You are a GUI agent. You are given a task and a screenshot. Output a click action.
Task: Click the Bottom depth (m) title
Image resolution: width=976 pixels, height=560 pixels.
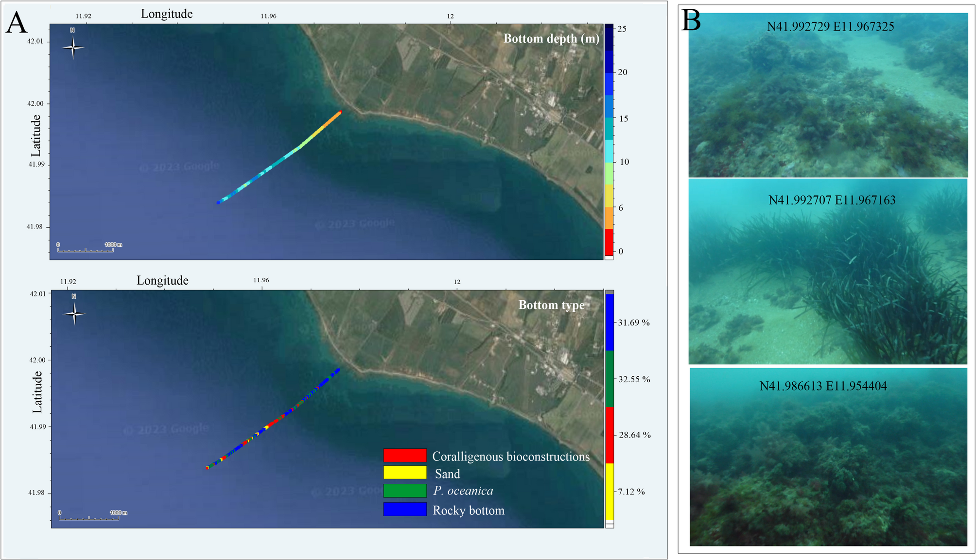551,39
